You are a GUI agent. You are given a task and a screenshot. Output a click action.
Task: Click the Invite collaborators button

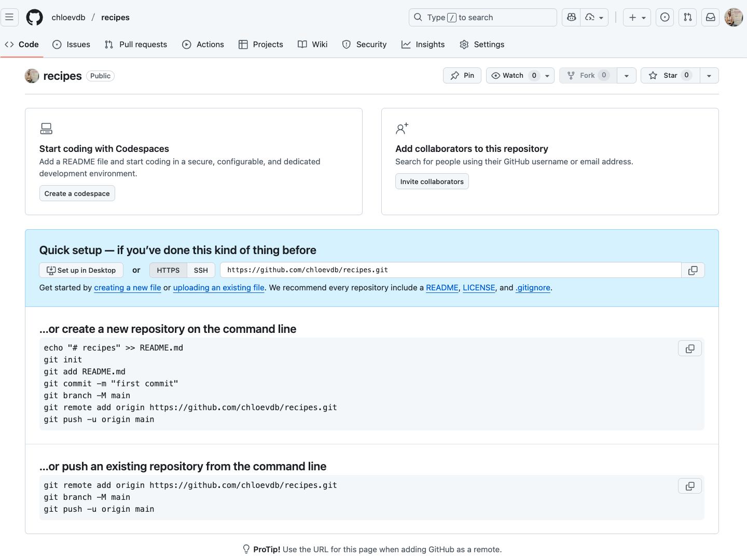pyautogui.click(x=432, y=181)
